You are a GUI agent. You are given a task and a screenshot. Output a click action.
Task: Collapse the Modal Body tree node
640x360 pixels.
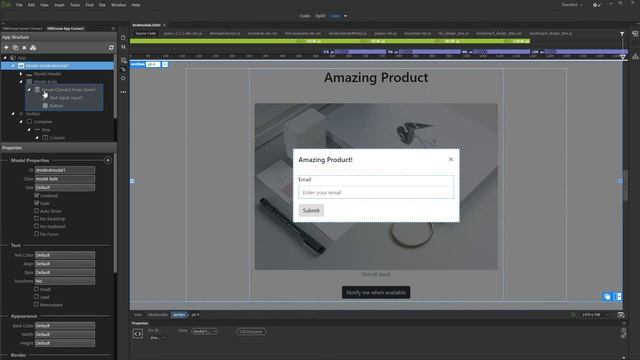click(21, 82)
